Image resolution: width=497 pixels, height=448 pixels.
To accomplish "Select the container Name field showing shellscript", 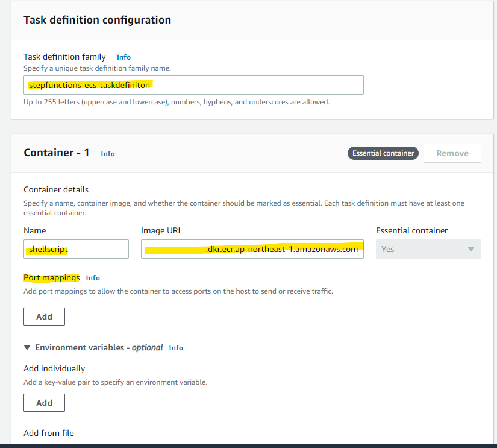I will pos(76,249).
